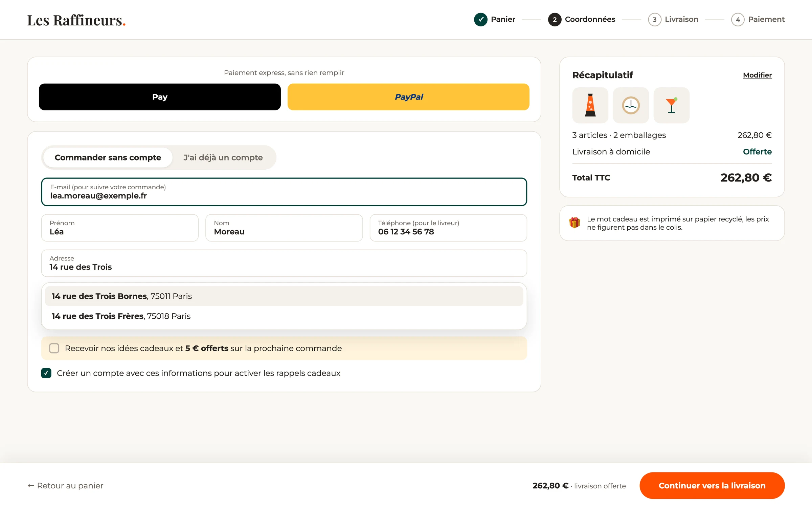Viewport: 812px width, 508px height.
Task: Click the Offerte delivery price text
Action: tap(757, 152)
